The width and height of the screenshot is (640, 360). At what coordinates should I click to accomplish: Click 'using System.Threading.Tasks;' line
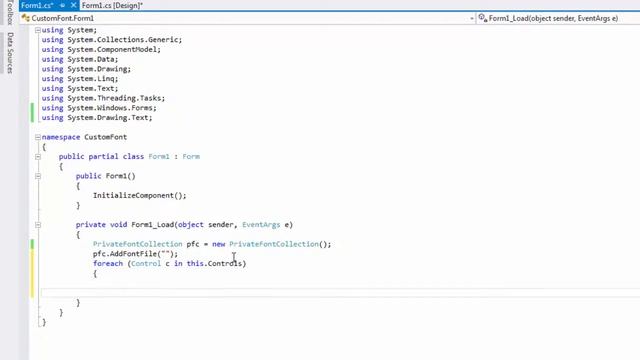click(x=103, y=98)
